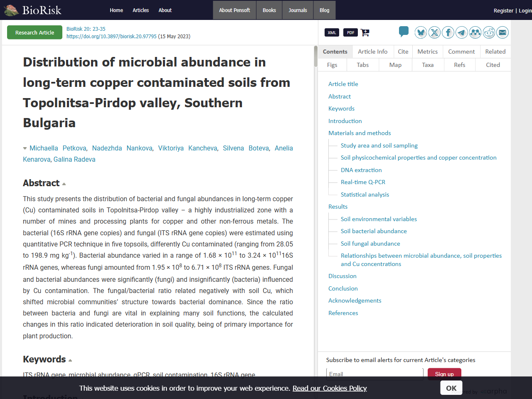Click the Research Article button
Screen dimensions: 532x399
pyautogui.click(x=34, y=32)
